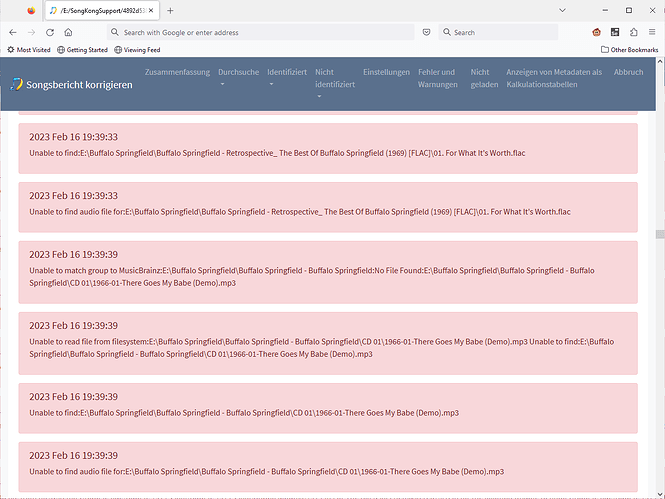Screen dimensions: 665x499
Task: Click the address bar field
Action: pyautogui.click(x=260, y=32)
